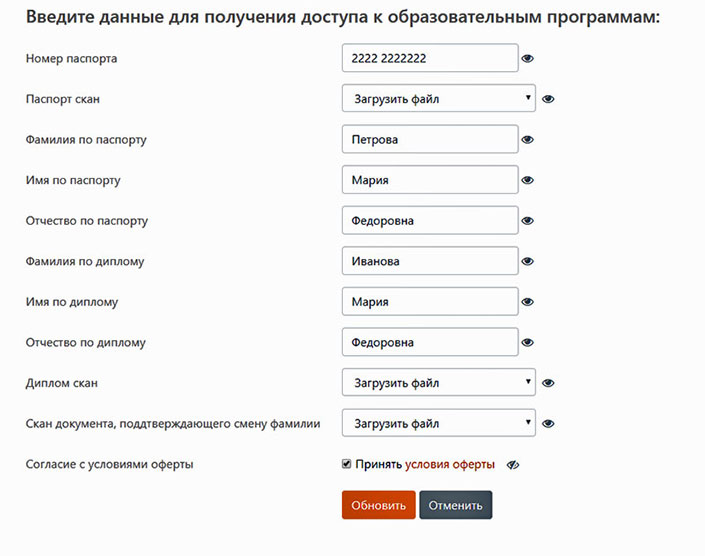Uncheck the Принять условия оферты checkbox

[x=346, y=464]
